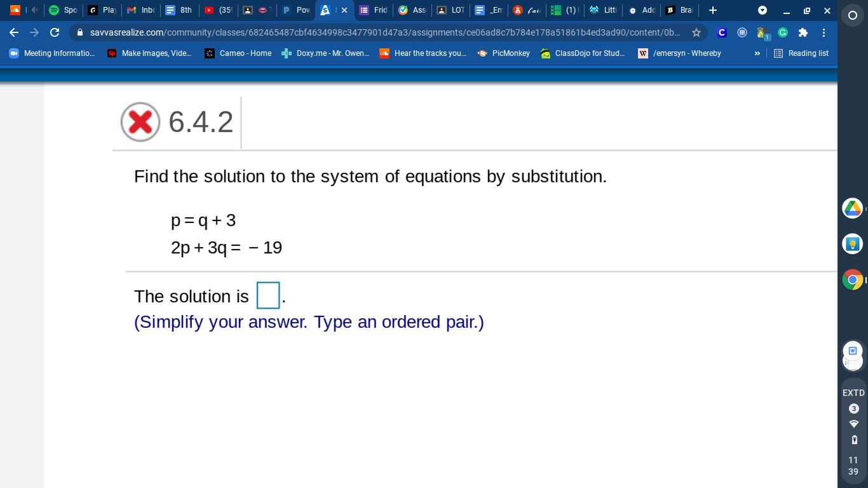Click the savvasrealize.com address bar
The width and height of the screenshot is (868, 488).
coord(384,32)
